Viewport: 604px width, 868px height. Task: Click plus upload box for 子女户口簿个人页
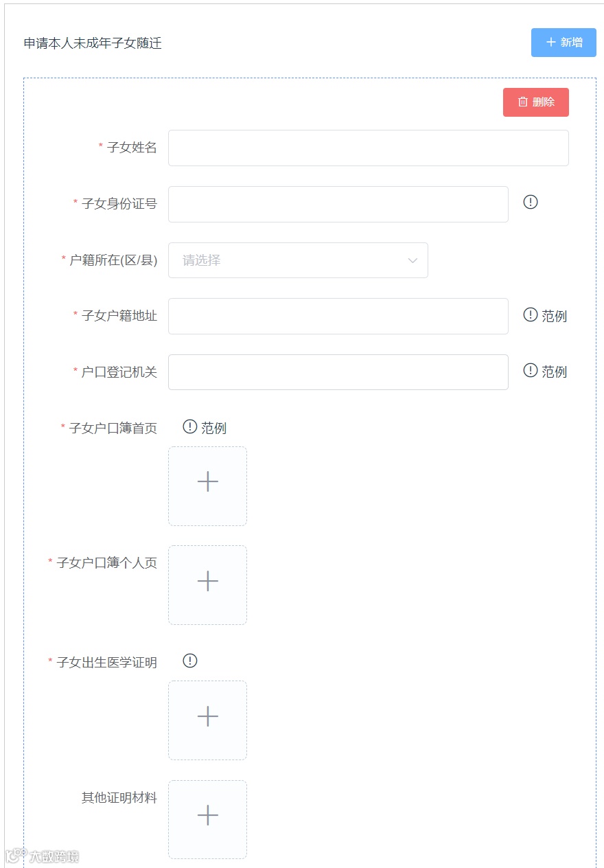click(207, 585)
